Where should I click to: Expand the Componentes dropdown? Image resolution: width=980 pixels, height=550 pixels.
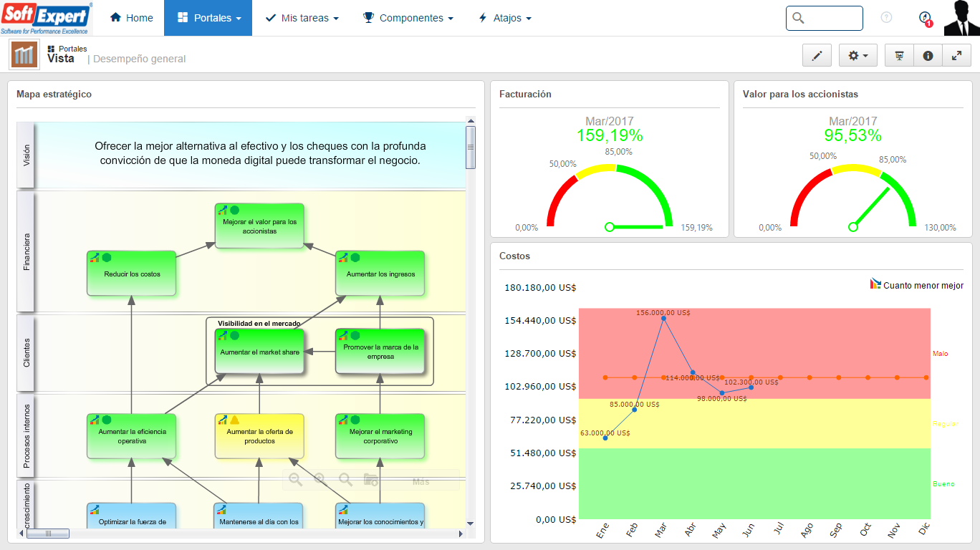(x=408, y=18)
